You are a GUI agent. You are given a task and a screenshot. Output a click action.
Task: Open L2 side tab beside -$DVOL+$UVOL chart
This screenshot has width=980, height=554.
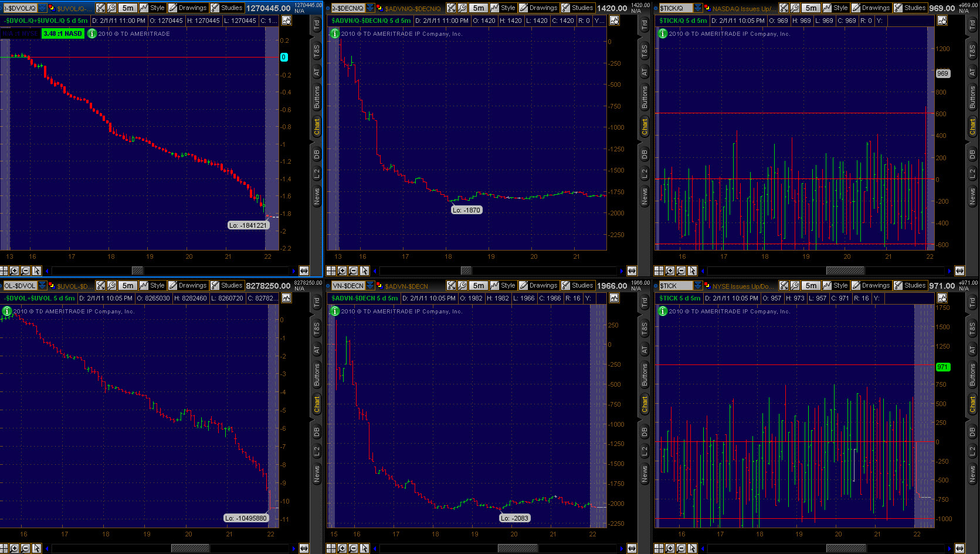pos(317,451)
